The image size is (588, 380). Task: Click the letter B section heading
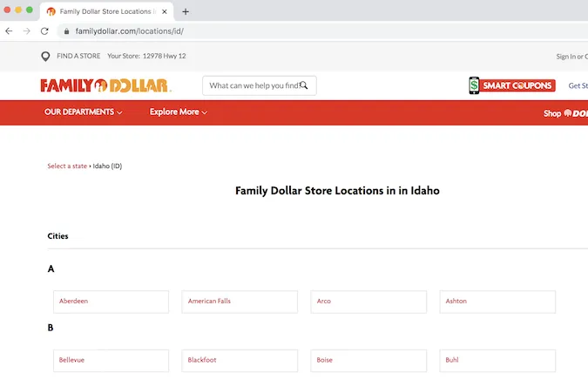pyautogui.click(x=51, y=328)
